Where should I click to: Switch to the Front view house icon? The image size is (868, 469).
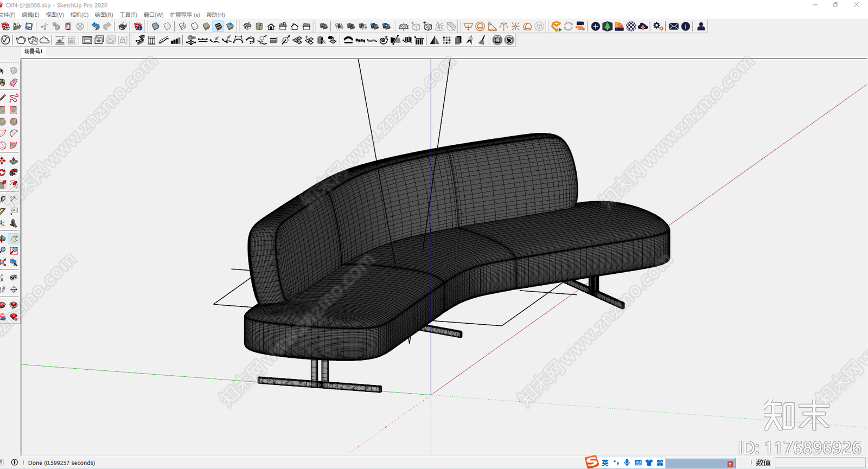pos(271,26)
